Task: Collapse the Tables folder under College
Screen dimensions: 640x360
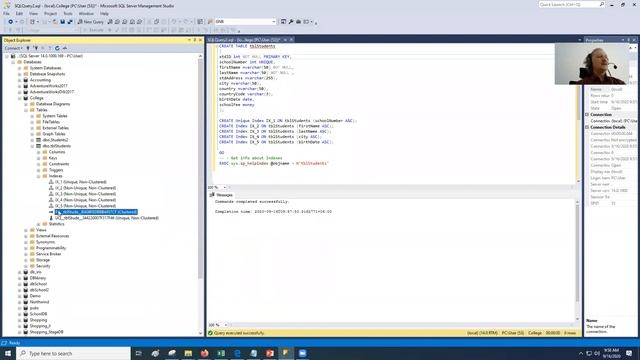Action: 26,110
